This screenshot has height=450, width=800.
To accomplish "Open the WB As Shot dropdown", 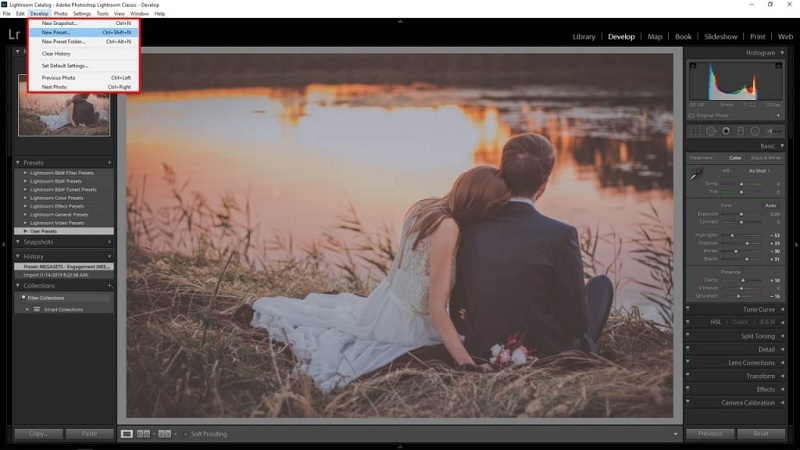I will coord(759,171).
